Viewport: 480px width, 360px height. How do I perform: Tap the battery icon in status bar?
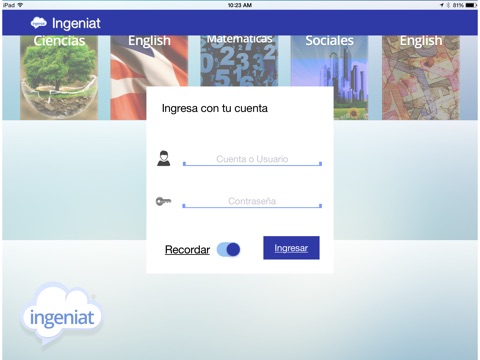coord(471,5)
